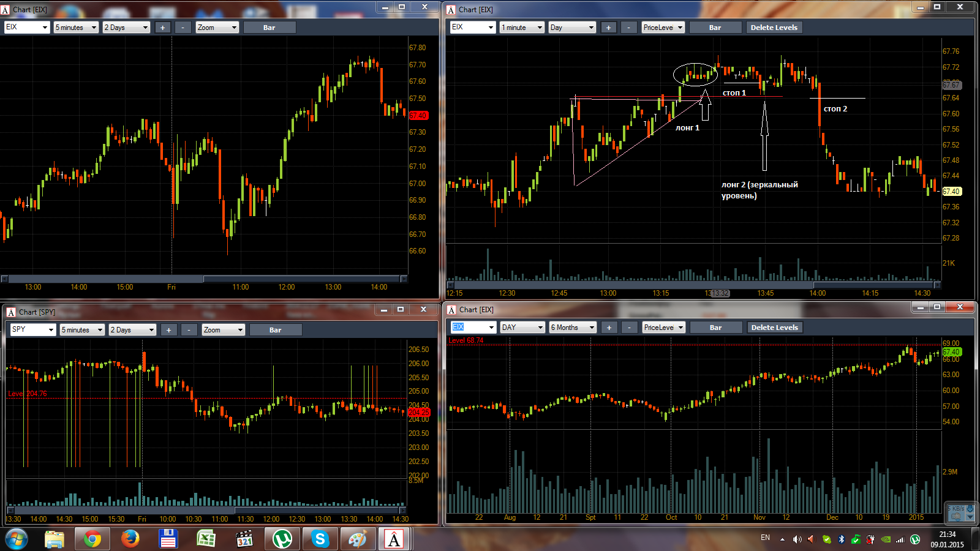Click the Bluetooth tray icon
Screen dimensions: 980x551
pyautogui.click(x=842, y=539)
